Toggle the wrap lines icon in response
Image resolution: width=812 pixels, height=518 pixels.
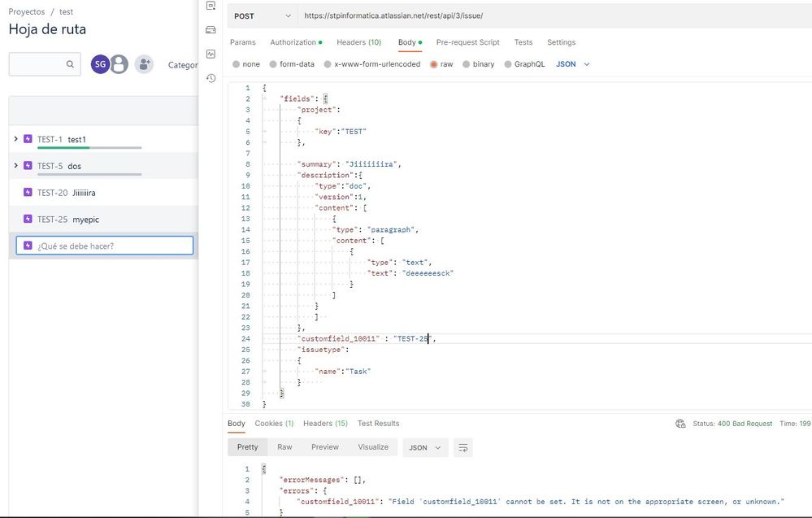pos(463,447)
